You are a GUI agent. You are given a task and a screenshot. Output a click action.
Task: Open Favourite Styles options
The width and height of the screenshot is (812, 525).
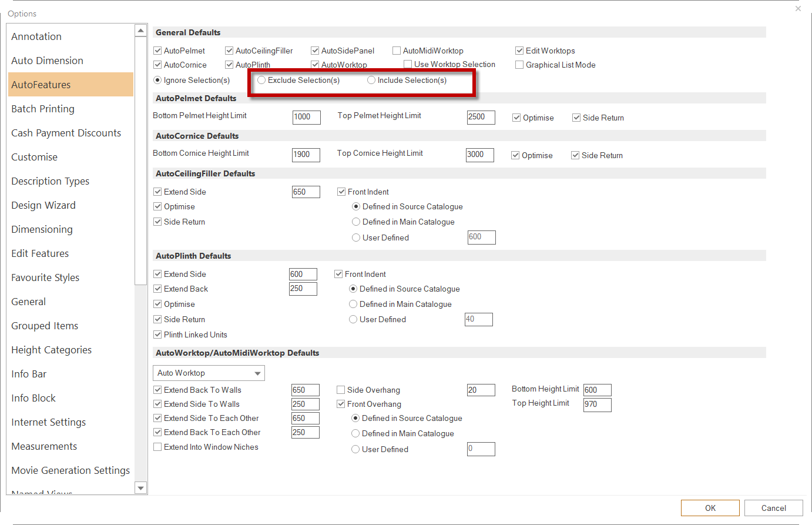point(71,277)
